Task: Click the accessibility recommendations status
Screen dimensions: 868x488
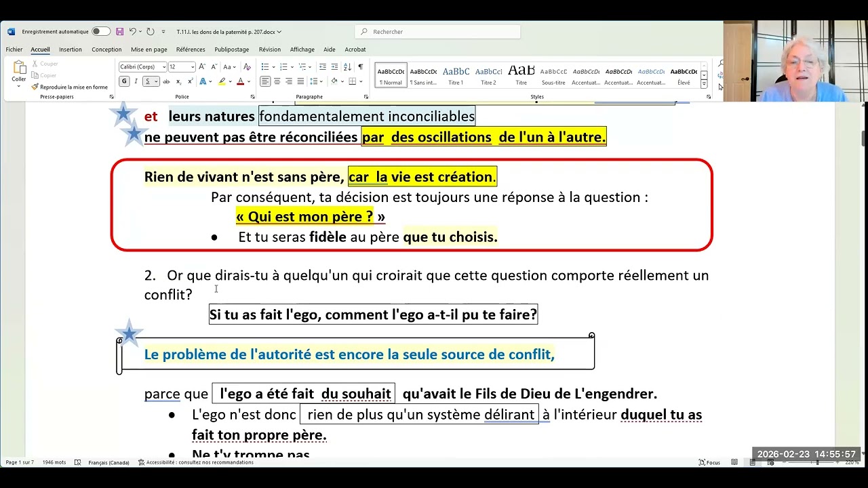Action: pos(195,462)
